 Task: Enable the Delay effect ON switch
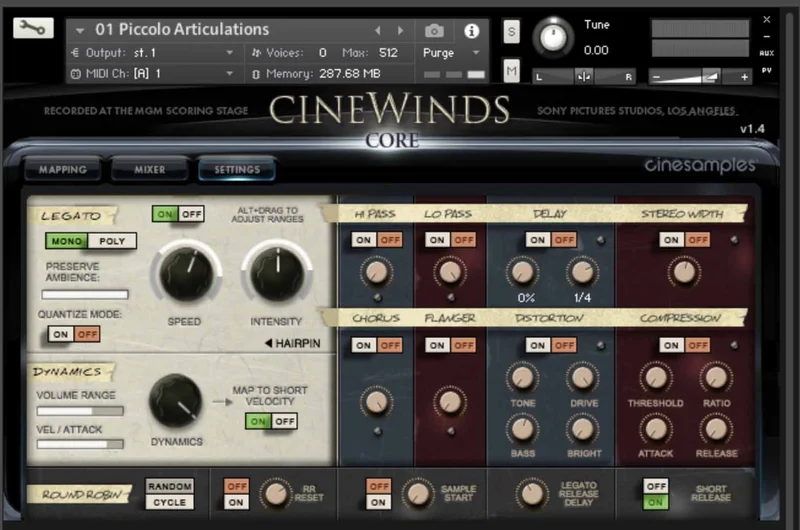[x=537, y=240]
